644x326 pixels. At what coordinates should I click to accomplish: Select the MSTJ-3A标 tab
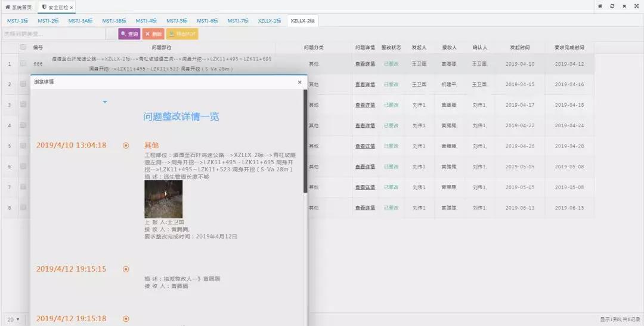pos(80,20)
